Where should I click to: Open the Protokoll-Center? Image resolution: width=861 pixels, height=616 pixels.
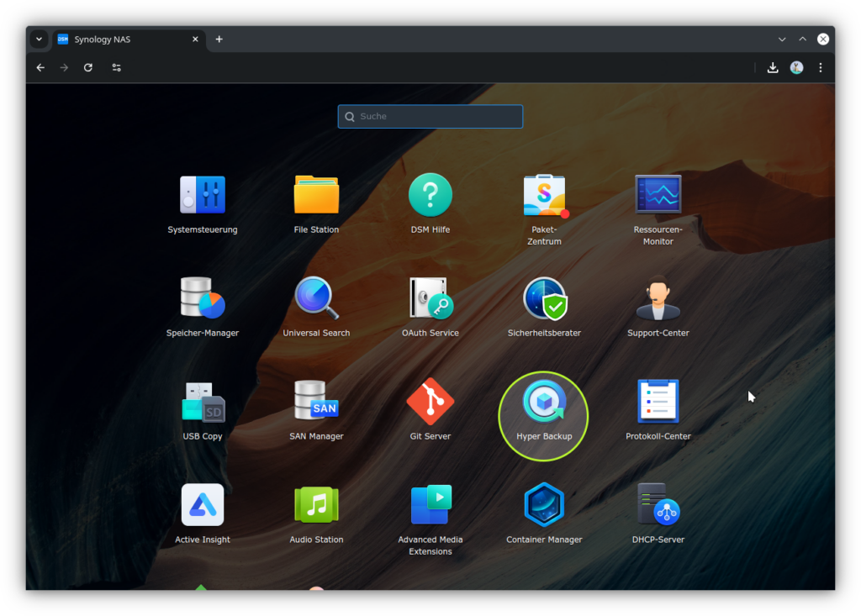pyautogui.click(x=658, y=401)
